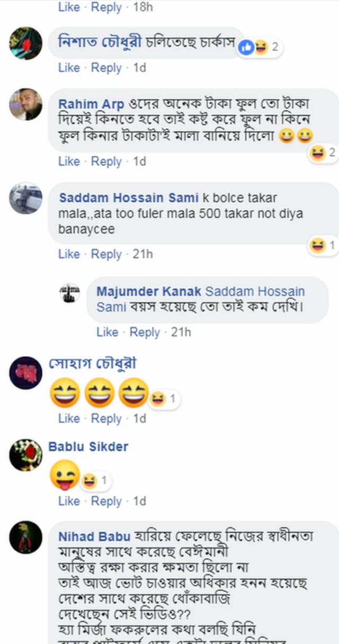339x644 pixels.
Task: Like Rahim Arp's comment
Action: pos(69,162)
